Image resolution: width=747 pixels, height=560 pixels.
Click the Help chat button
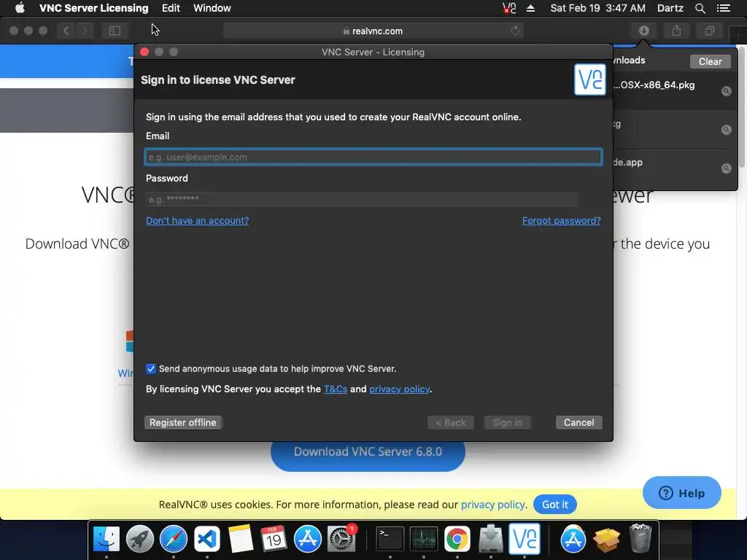(682, 493)
